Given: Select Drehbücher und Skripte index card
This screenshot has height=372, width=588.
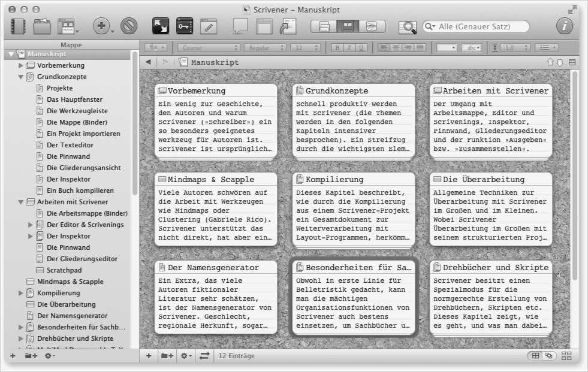Looking at the screenshot, I should point(491,297).
